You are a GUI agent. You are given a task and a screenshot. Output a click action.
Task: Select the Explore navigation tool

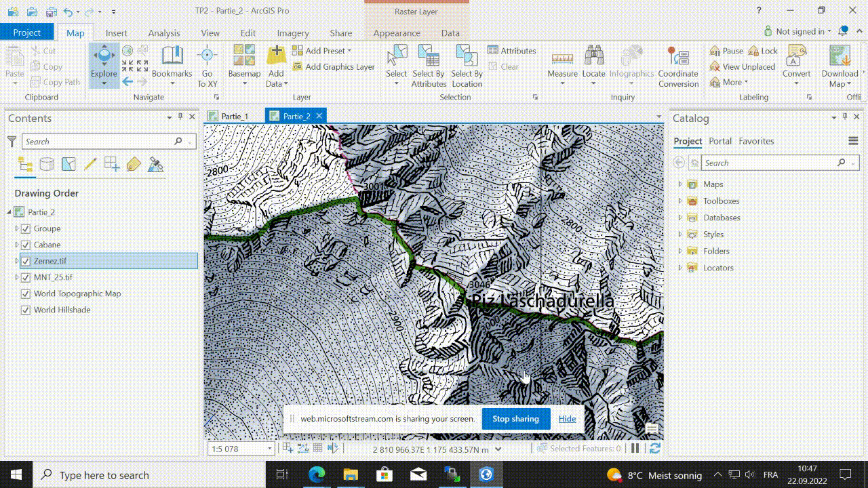click(104, 60)
